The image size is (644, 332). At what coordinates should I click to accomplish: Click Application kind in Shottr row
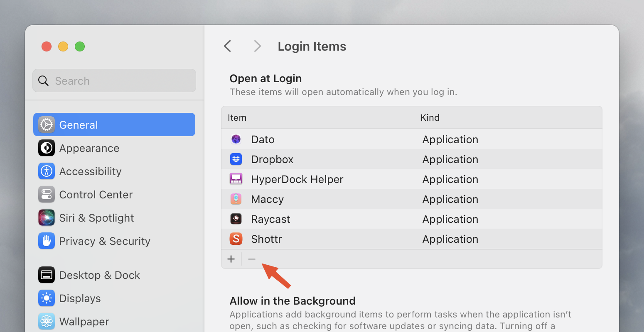(x=450, y=239)
